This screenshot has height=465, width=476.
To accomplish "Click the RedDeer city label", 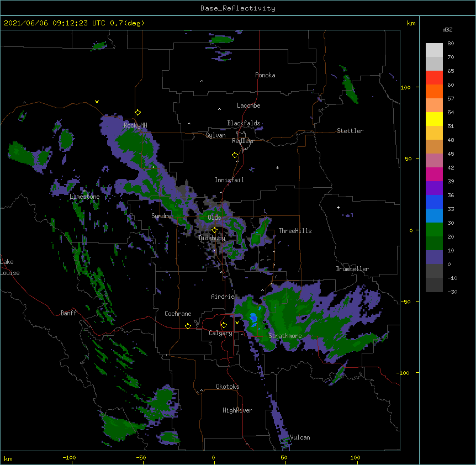I will pos(243,141).
